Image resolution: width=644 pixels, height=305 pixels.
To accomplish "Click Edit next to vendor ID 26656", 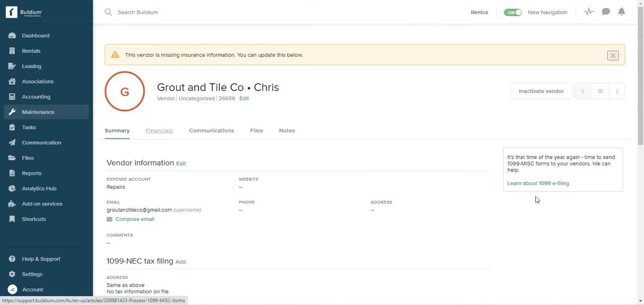I will (x=244, y=99).
